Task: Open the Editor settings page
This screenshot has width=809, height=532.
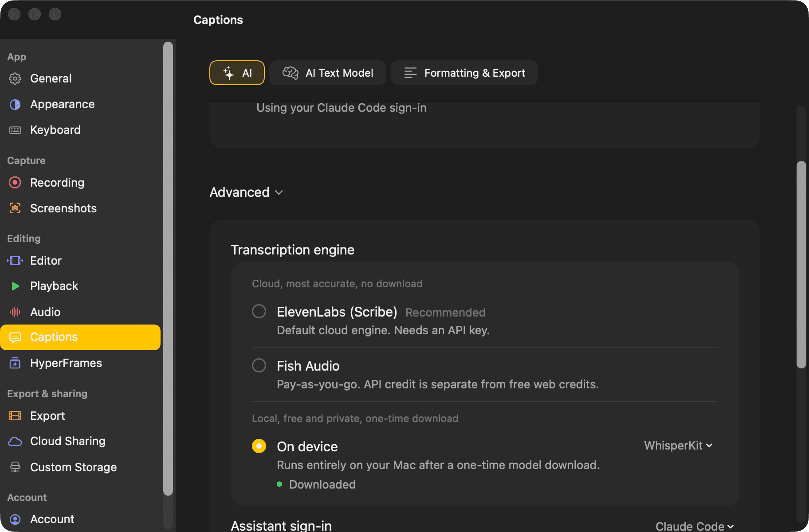Action: [80, 261]
